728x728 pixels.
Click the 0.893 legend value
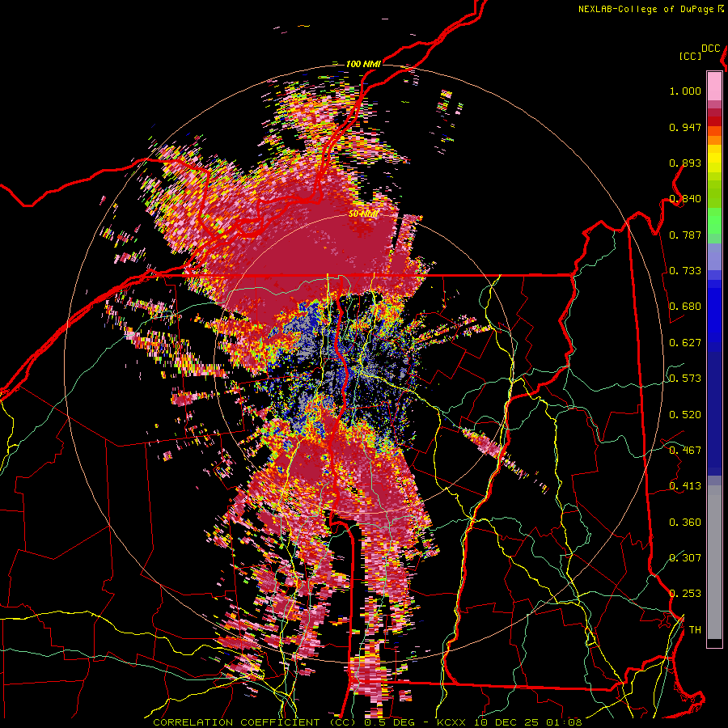(685, 163)
